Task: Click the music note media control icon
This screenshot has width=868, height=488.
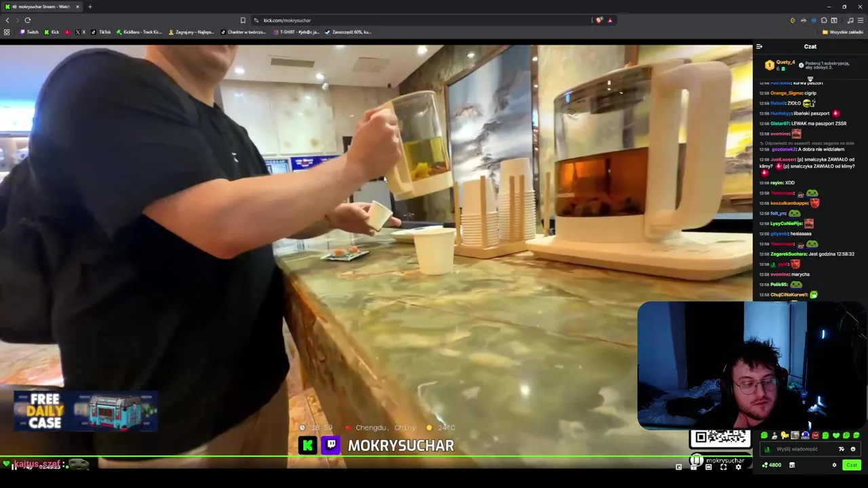Action: (x=850, y=20)
